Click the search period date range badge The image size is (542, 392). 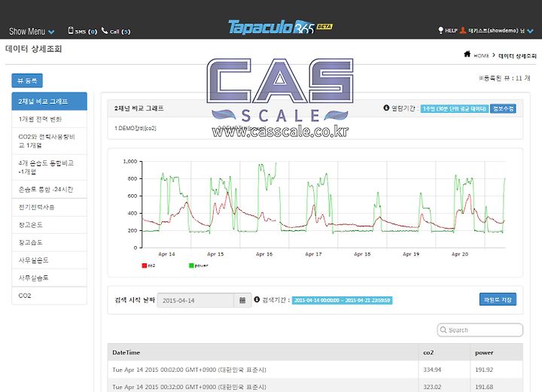[343, 300]
